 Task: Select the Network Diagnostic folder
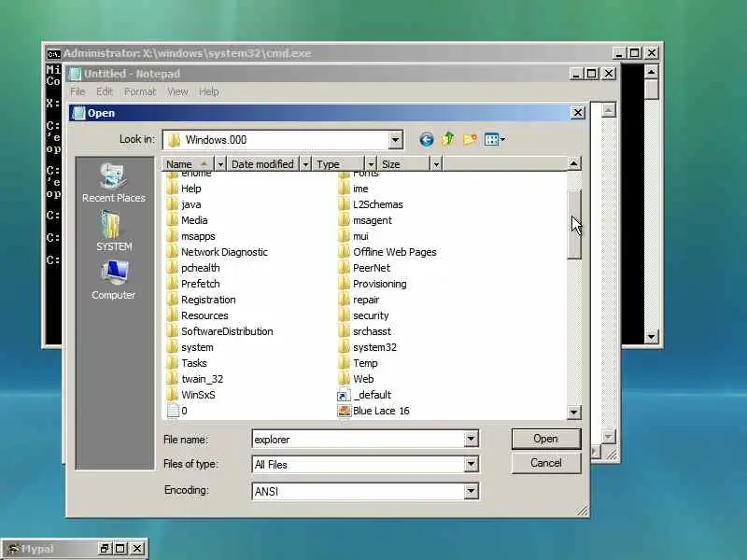218,252
